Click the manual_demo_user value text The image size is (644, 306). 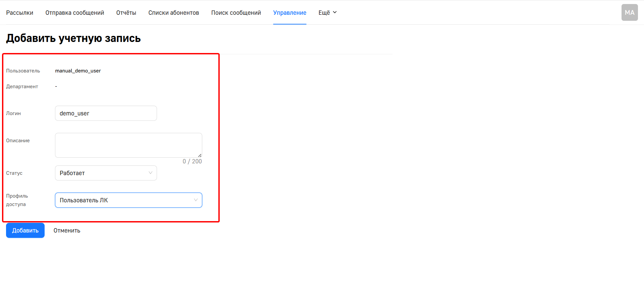pyautogui.click(x=78, y=71)
